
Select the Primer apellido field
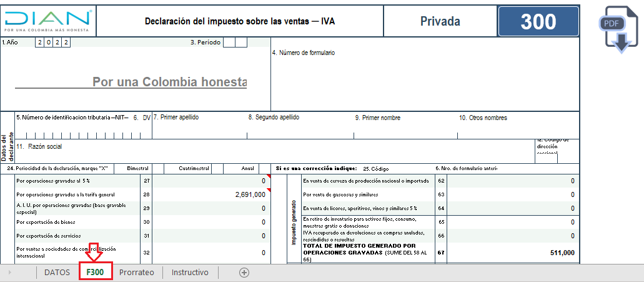200,126
